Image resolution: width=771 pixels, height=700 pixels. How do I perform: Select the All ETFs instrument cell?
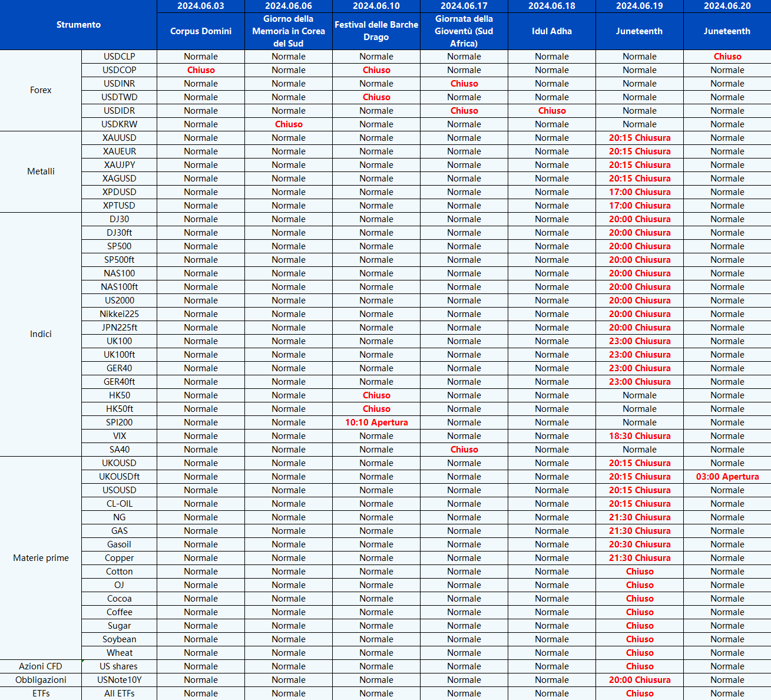(x=119, y=694)
